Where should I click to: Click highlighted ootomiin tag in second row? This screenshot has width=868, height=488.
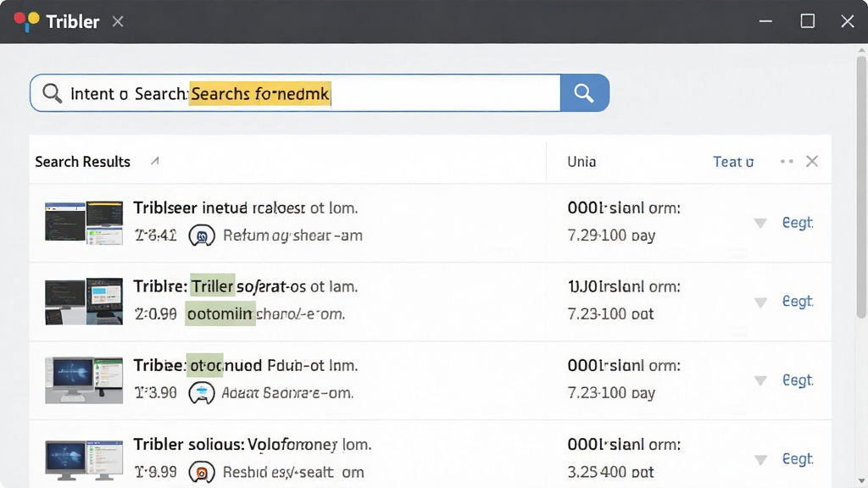(220, 313)
